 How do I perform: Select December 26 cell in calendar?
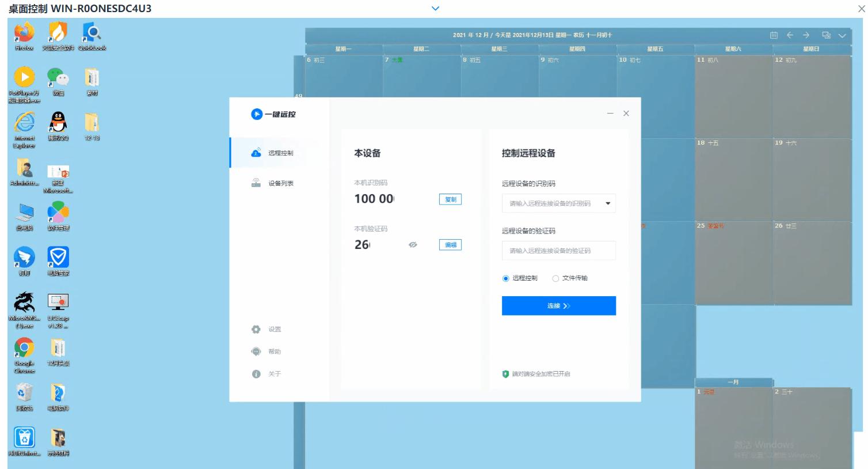812,263
